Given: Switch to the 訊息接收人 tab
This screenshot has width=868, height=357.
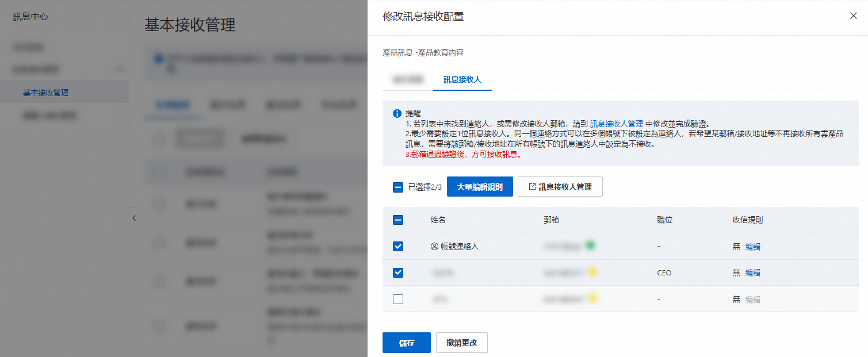Looking at the screenshot, I should coord(462,80).
